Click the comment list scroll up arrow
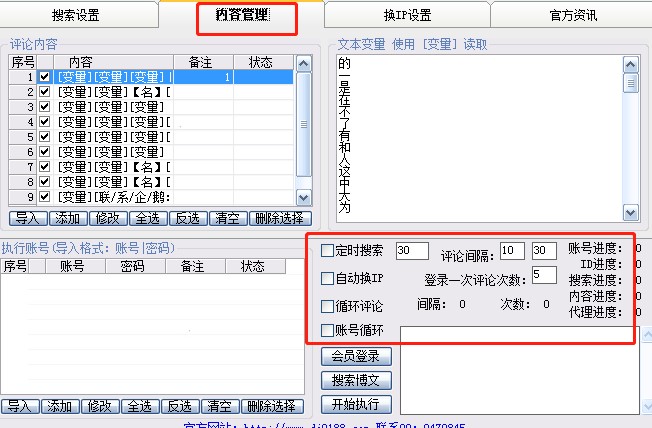 (304, 64)
